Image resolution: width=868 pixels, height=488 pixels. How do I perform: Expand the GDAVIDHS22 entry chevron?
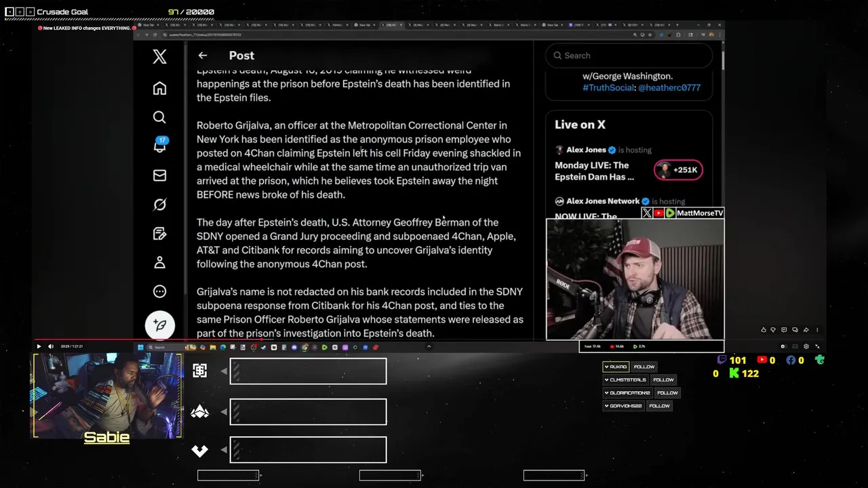pos(606,406)
